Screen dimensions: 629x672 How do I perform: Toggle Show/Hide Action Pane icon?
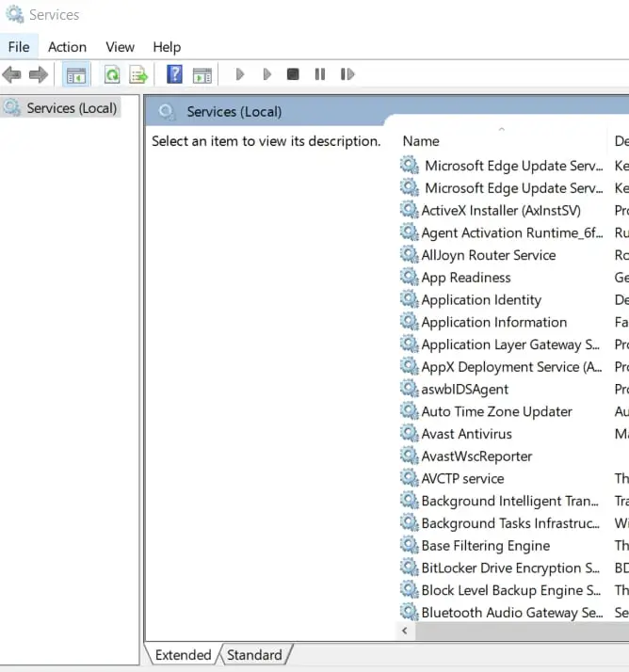click(202, 75)
